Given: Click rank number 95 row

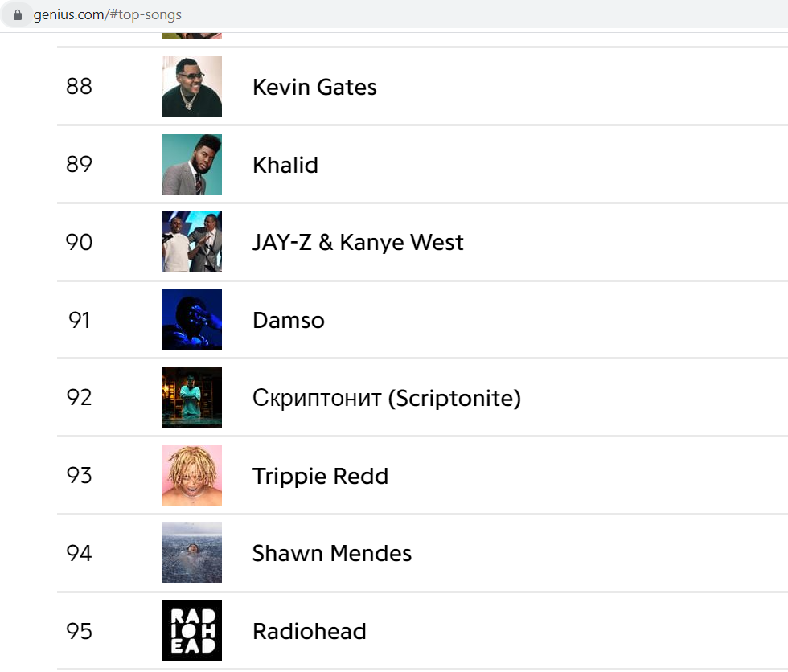Looking at the screenshot, I should pos(423,631).
